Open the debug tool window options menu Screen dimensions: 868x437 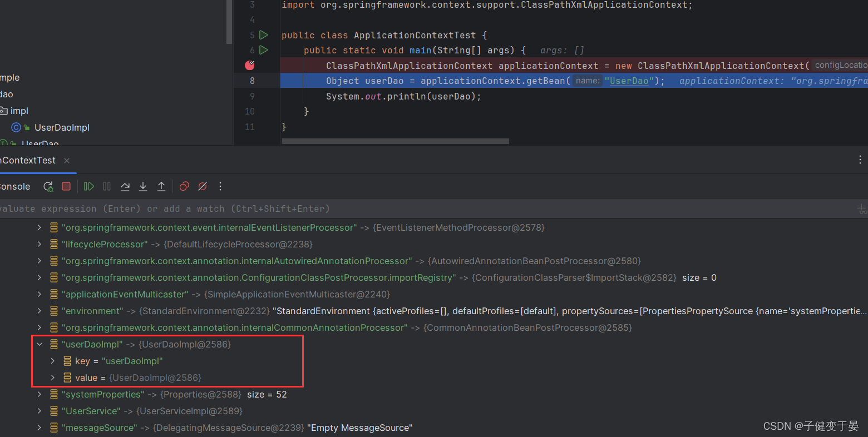[860, 160]
